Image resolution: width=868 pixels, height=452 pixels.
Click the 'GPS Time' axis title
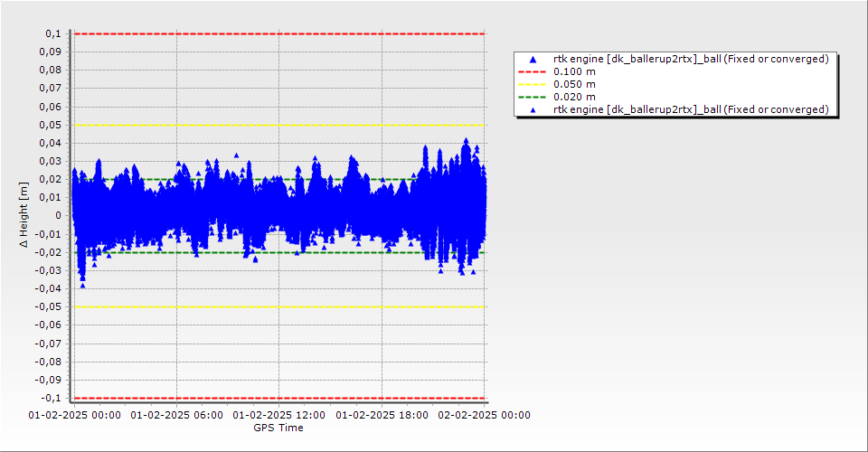pos(278,428)
